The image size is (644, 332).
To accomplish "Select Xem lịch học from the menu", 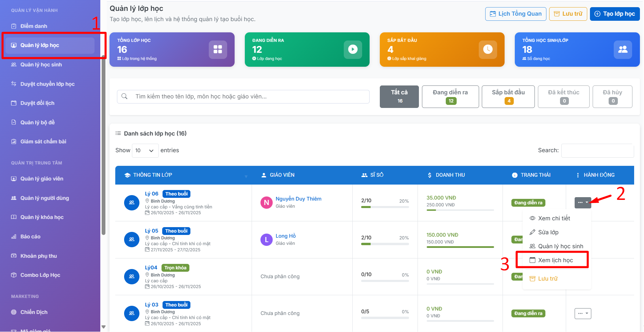I will click(555, 260).
